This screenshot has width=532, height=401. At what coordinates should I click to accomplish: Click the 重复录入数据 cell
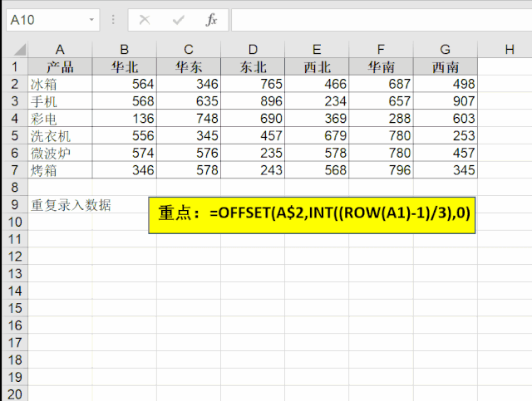(x=60, y=204)
